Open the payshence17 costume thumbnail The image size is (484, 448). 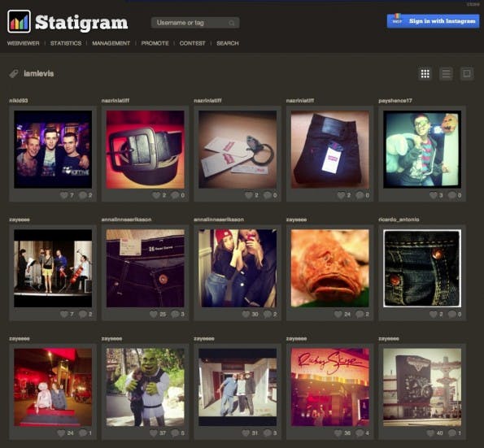coord(422,150)
